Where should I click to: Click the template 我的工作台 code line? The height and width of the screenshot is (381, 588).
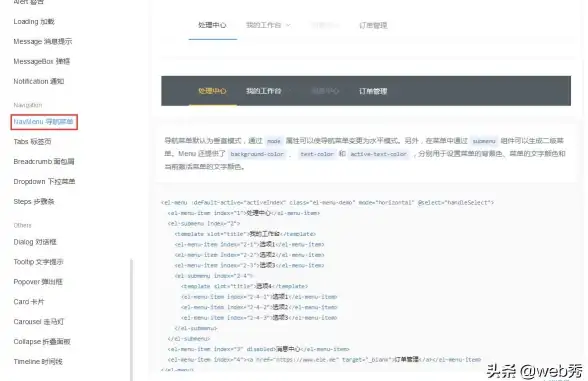[x=245, y=234]
